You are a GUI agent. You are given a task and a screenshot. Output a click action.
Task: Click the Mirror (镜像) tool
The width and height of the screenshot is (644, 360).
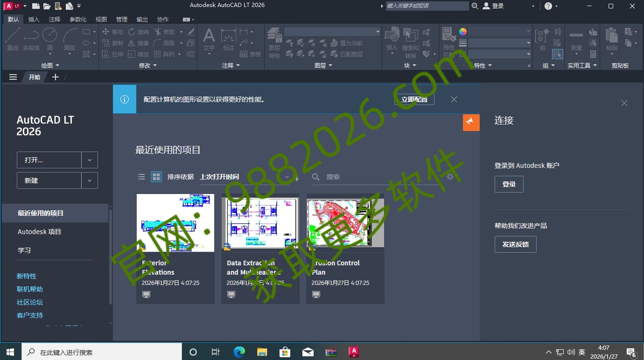coord(139,43)
